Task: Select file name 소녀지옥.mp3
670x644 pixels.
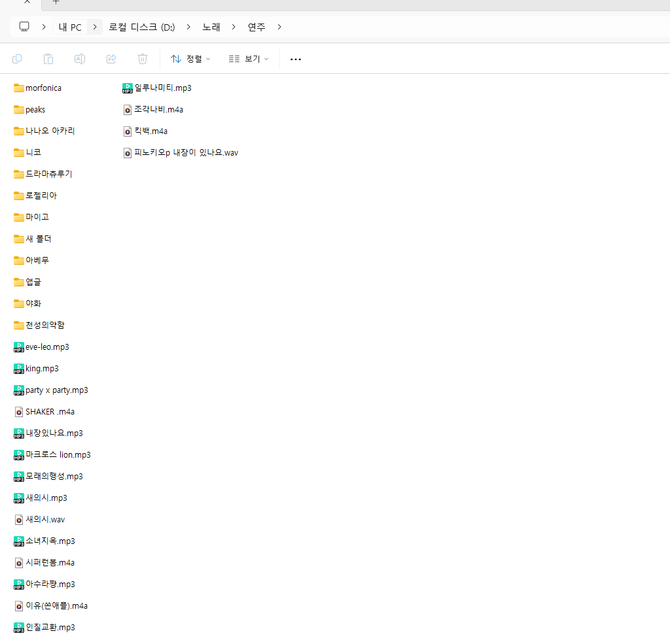Action: pyautogui.click(x=50, y=541)
